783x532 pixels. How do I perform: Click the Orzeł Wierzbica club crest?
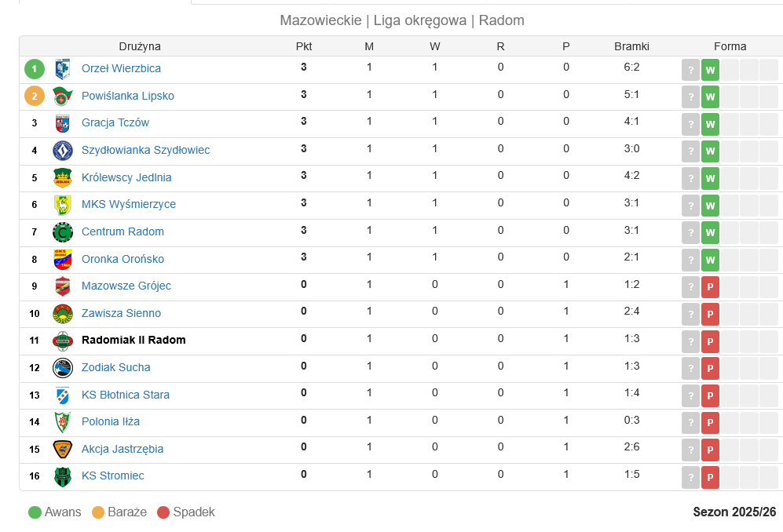pyautogui.click(x=63, y=69)
